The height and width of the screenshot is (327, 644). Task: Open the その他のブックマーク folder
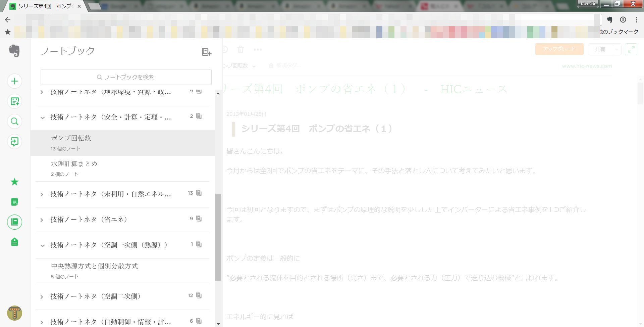click(x=619, y=32)
